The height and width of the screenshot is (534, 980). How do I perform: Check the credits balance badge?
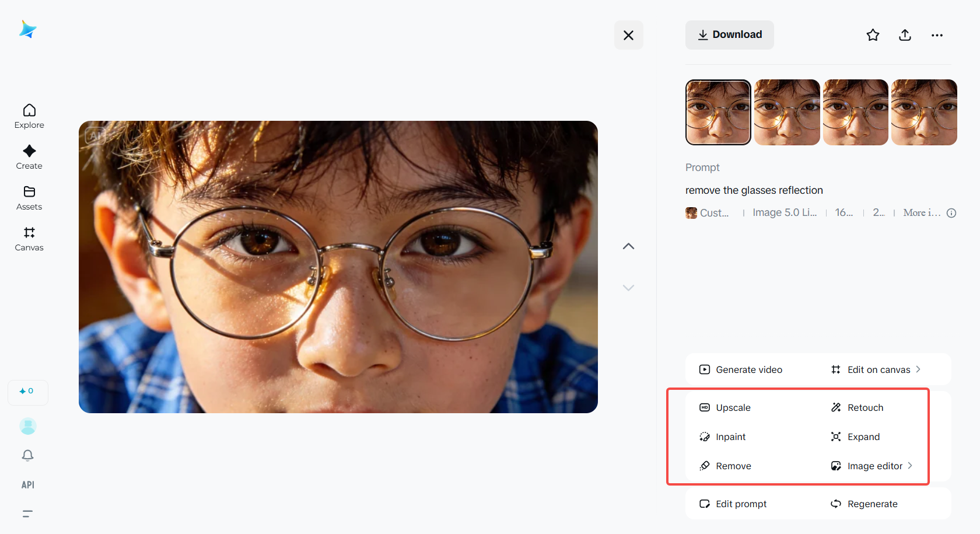(27, 392)
